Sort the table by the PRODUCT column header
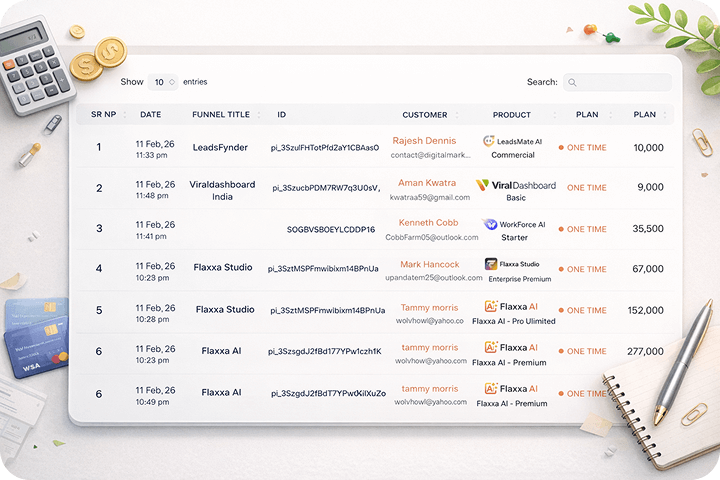This screenshot has height=480, width=720. pyautogui.click(x=512, y=115)
